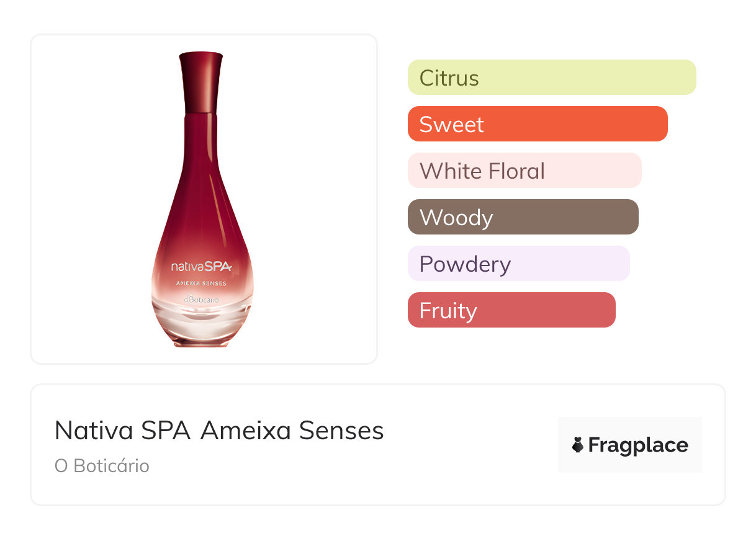The width and height of the screenshot is (756, 536).
Task: Click the 'Woody' label text
Action: point(456,218)
